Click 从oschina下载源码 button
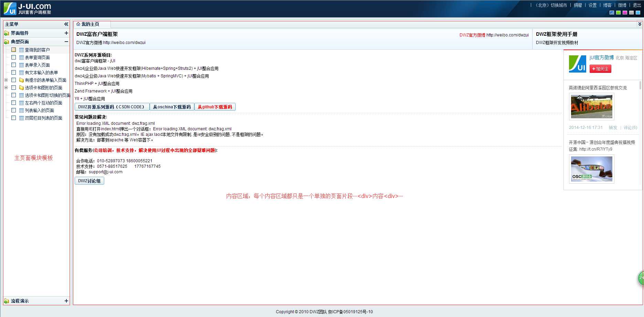The image size is (644, 317). click(x=172, y=107)
